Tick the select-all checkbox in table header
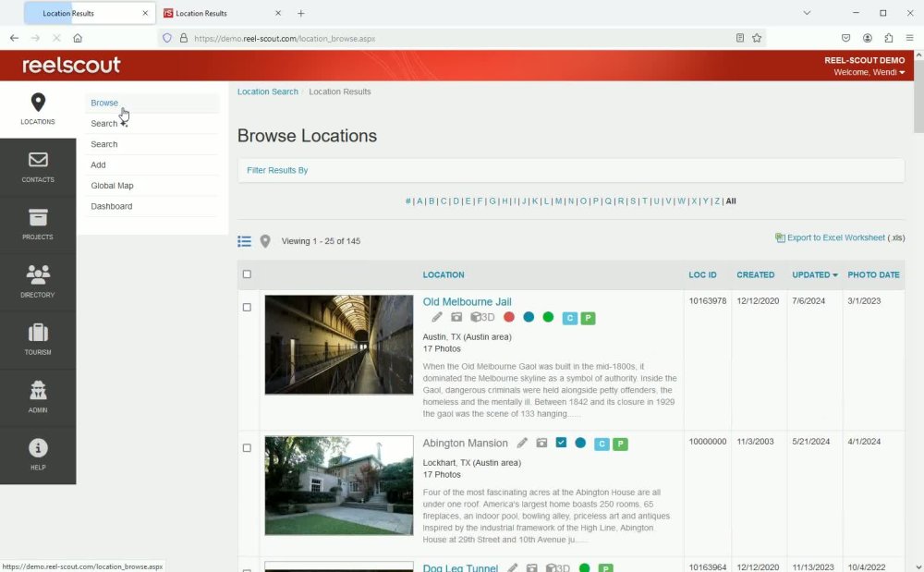 tap(247, 274)
